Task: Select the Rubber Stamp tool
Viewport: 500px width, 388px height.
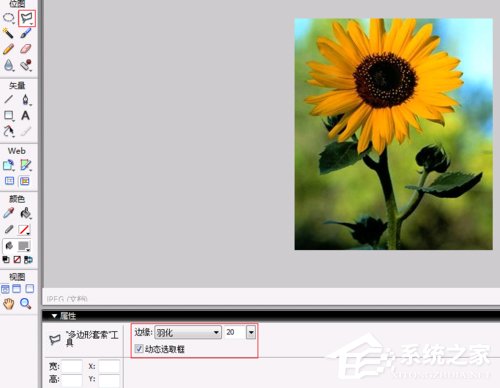Action: click(26, 65)
